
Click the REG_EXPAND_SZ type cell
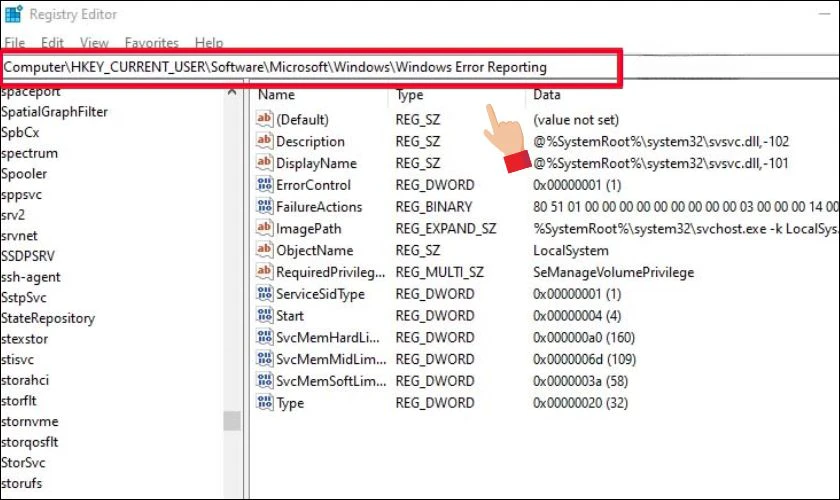tap(446, 229)
